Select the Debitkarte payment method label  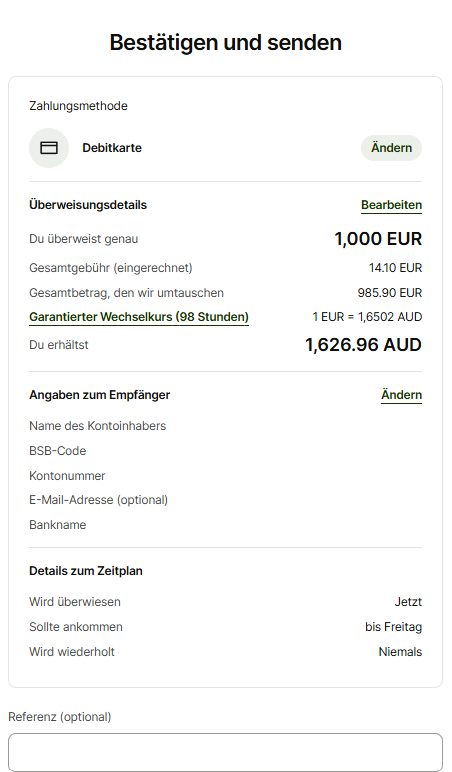coord(112,148)
